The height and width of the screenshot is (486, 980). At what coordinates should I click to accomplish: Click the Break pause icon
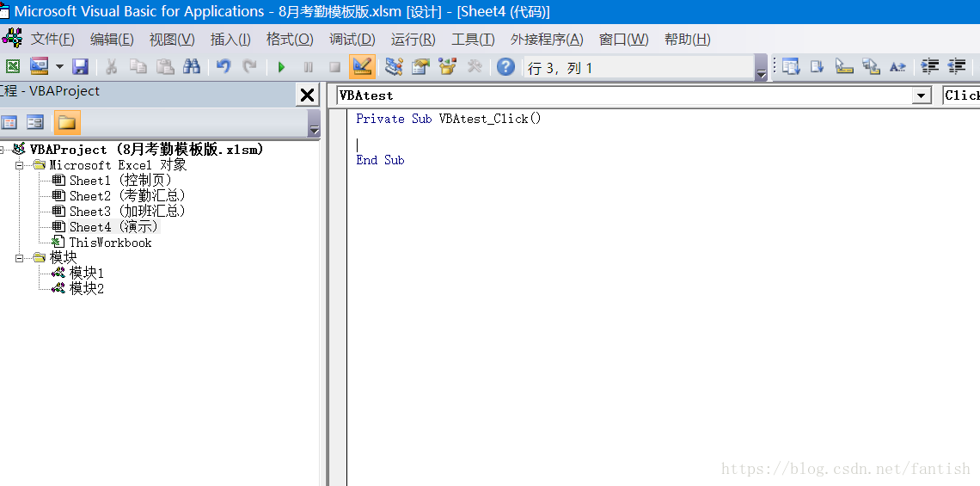pos(308,67)
